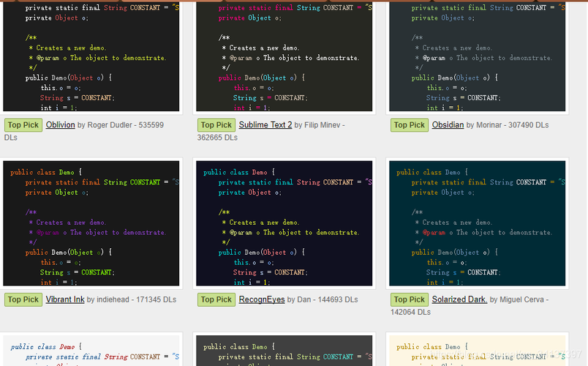This screenshot has height=366, width=588.
Task: Click the text 'by Dan - 144693 DLs'
Action: point(323,299)
